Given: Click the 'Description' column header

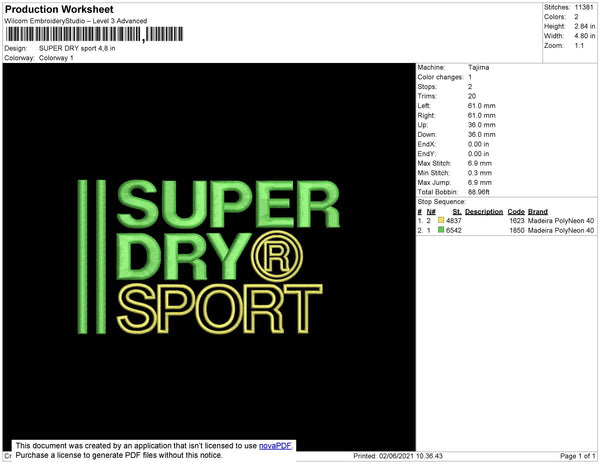Looking at the screenshot, I should tap(484, 212).
